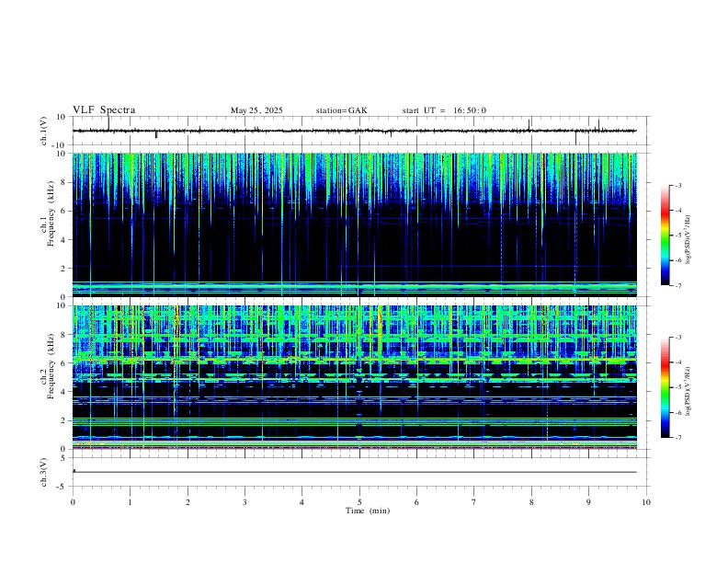
Task: Click the ch.1 spectrogram color bar
Action: point(665,236)
